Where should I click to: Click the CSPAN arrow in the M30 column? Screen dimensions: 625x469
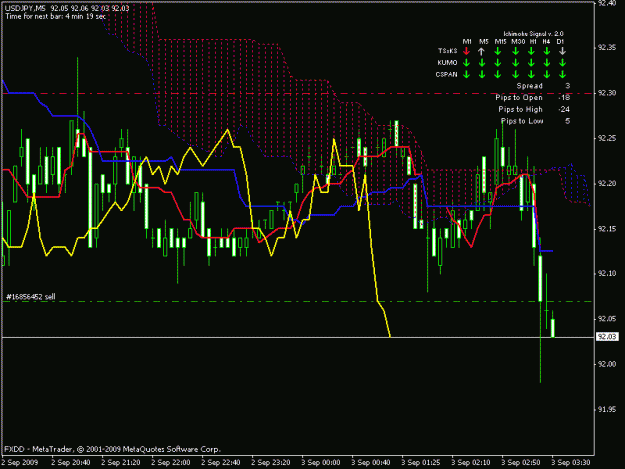coord(515,74)
